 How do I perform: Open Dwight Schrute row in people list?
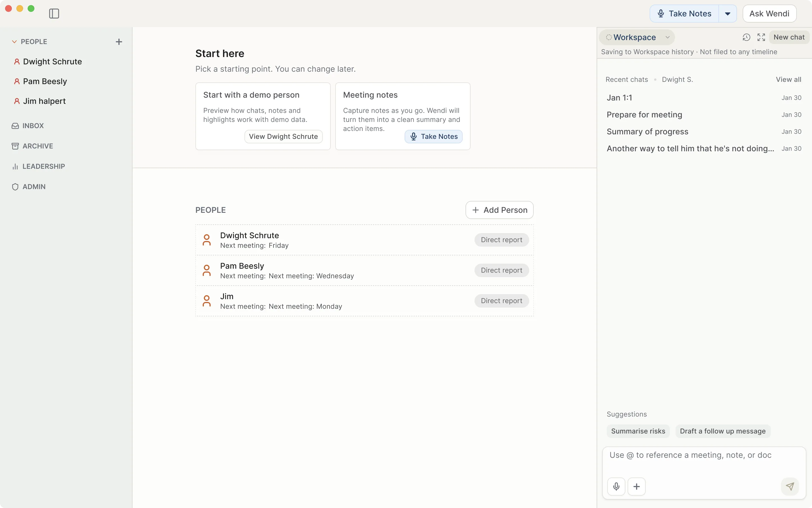364,240
